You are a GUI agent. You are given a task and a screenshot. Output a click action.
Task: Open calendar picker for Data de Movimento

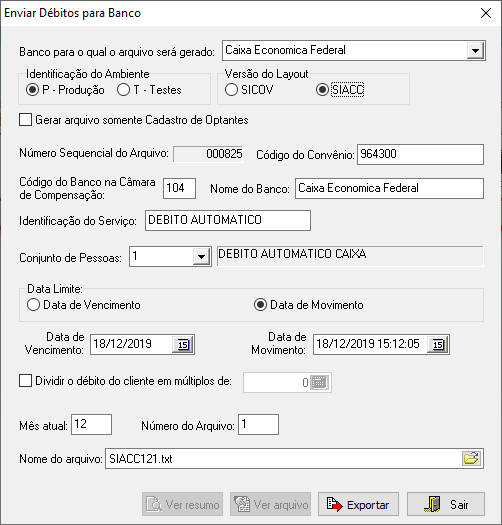pos(438,345)
